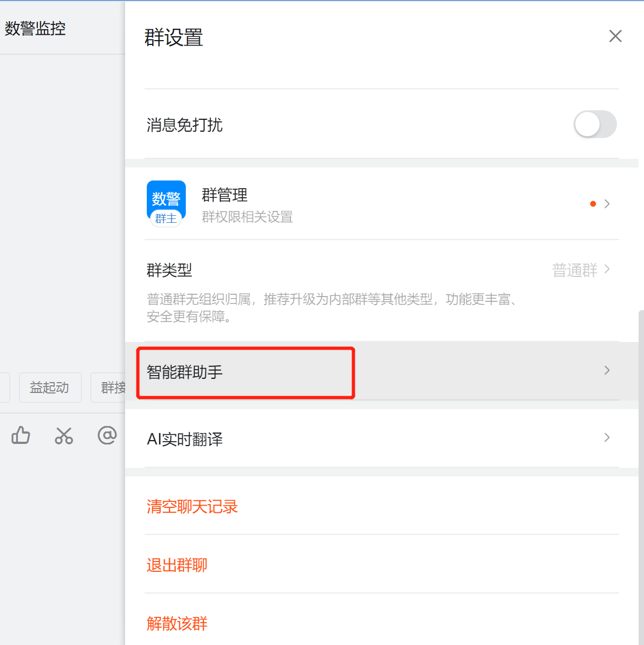Click the @ mention icon

click(107, 435)
